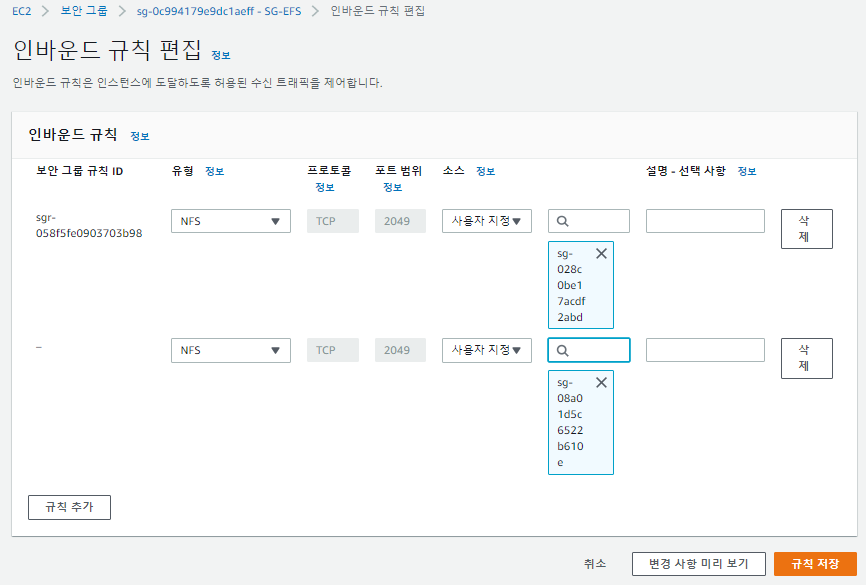
Task: Open the source type dropdown of first rule
Action: coord(487,221)
